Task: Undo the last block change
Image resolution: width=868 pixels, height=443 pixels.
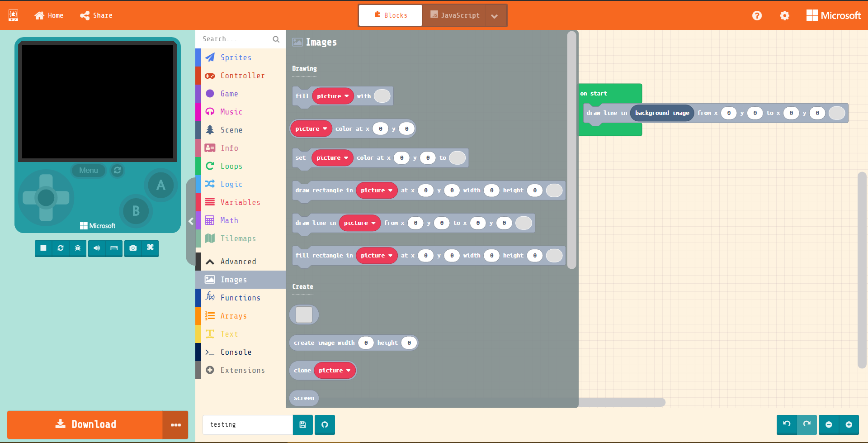Action: (x=787, y=424)
